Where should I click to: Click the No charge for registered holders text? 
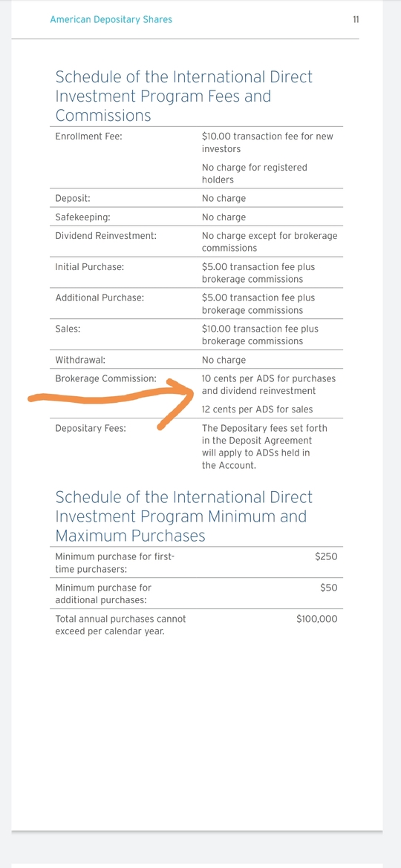tap(254, 174)
